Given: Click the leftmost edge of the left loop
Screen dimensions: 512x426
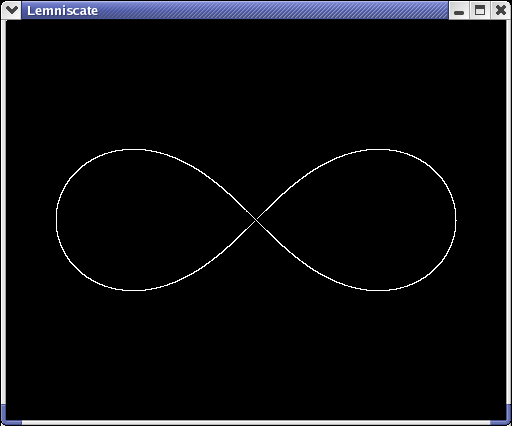Looking at the screenshot, I should (x=57, y=219).
